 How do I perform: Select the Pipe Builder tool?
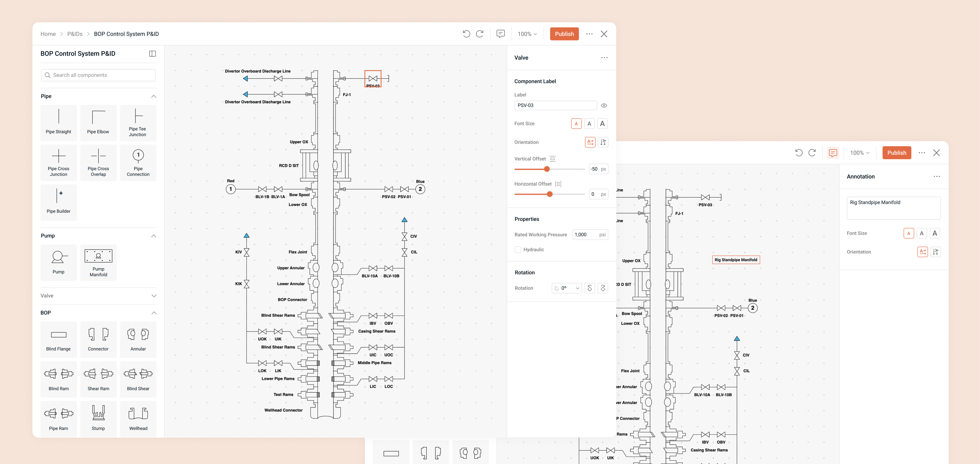(59, 202)
